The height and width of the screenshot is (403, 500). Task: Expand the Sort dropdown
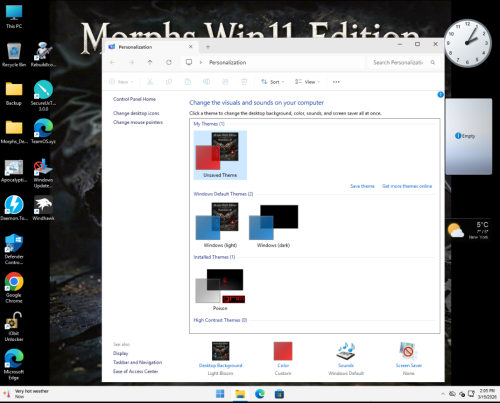point(273,82)
